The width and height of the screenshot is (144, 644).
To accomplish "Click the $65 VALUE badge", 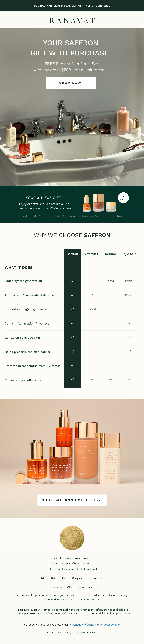I will coord(123,198).
